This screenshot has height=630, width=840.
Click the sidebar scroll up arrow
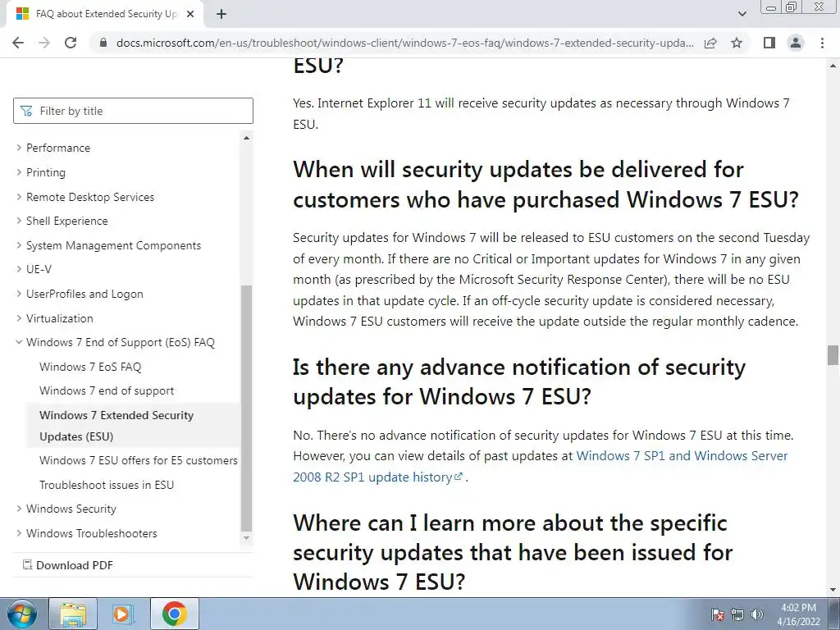[x=246, y=138]
